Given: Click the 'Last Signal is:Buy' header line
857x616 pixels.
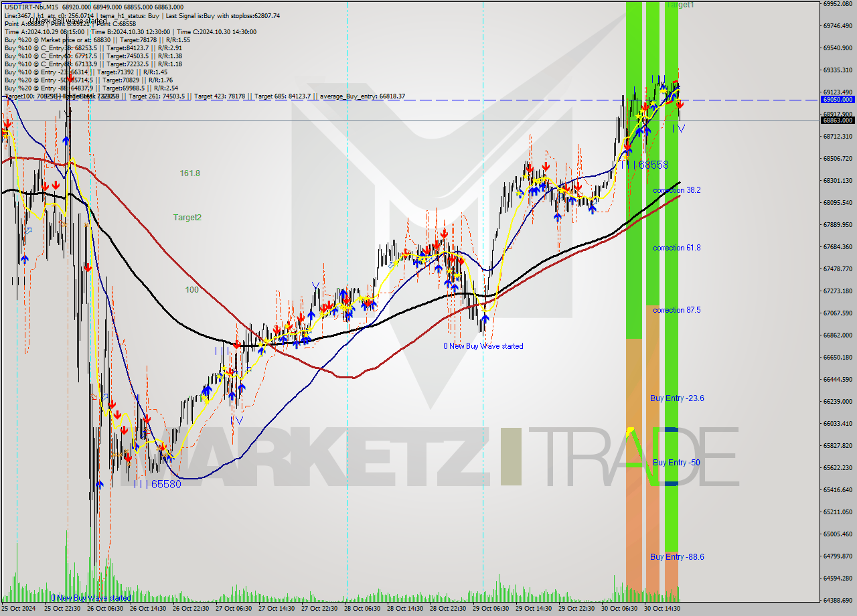Looking at the screenshot, I should click(x=142, y=15).
